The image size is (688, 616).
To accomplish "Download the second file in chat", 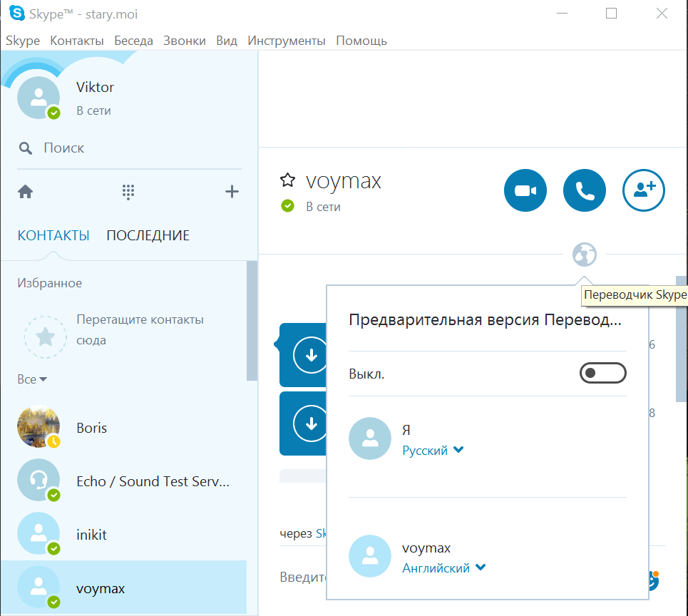I will (x=311, y=423).
